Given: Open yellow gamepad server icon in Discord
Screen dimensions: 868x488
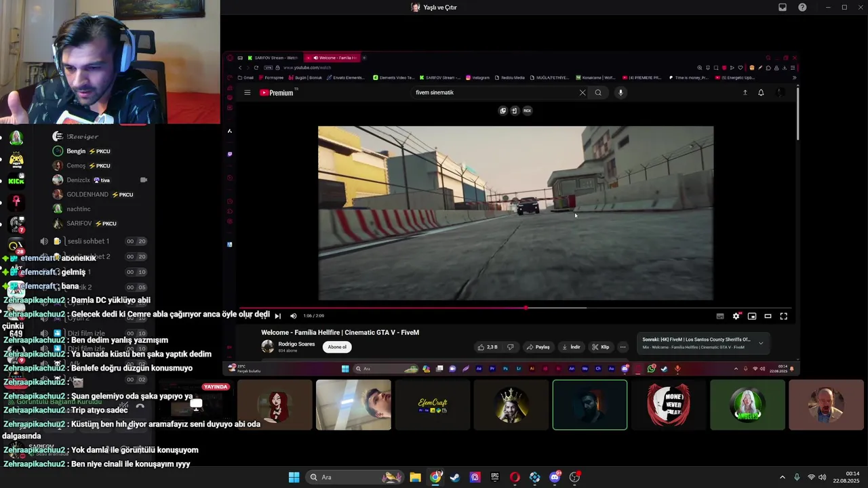Looking at the screenshot, I should click(x=16, y=160).
